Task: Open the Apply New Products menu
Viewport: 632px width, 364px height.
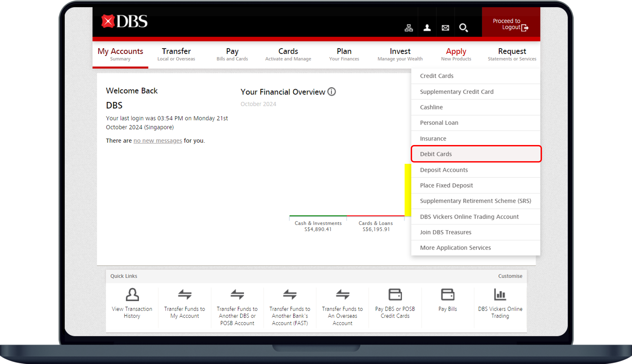Action: click(x=456, y=54)
